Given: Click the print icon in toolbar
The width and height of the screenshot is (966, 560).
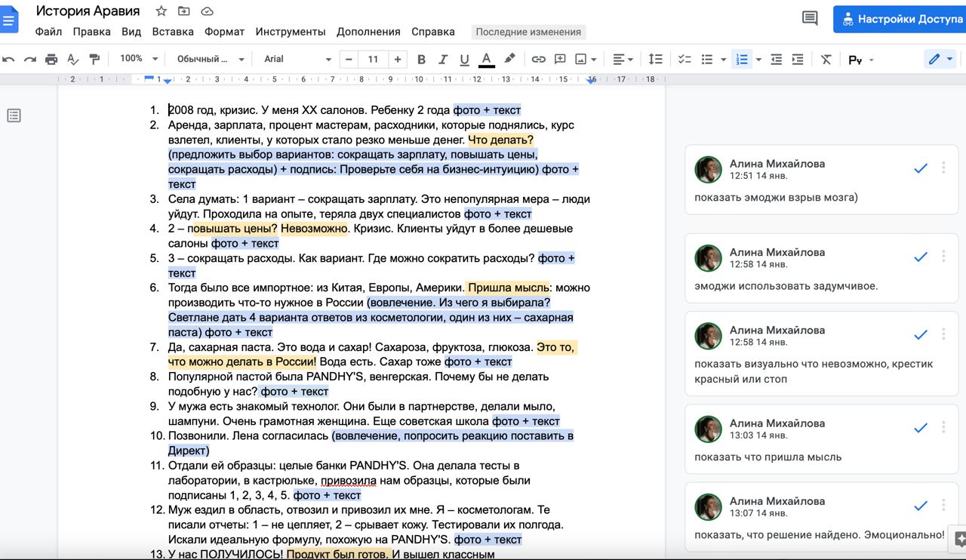Looking at the screenshot, I should pos(51,59).
